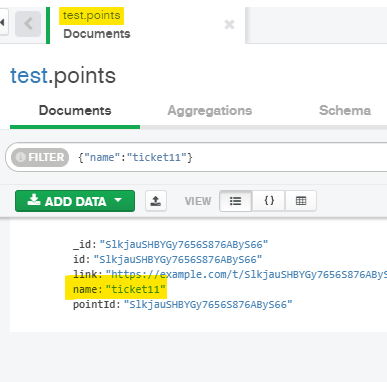Select the list view icon
The height and width of the screenshot is (382, 387).
(x=235, y=201)
